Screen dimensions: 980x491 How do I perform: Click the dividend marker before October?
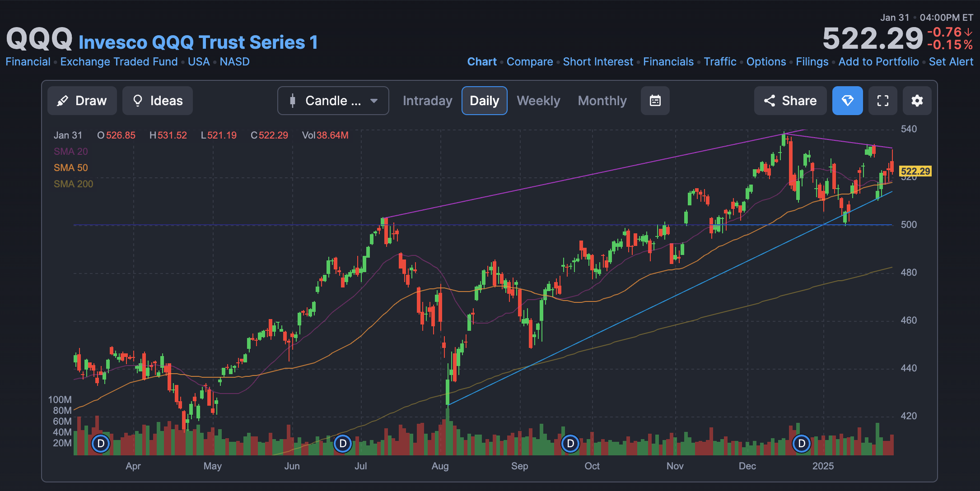point(570,444)
